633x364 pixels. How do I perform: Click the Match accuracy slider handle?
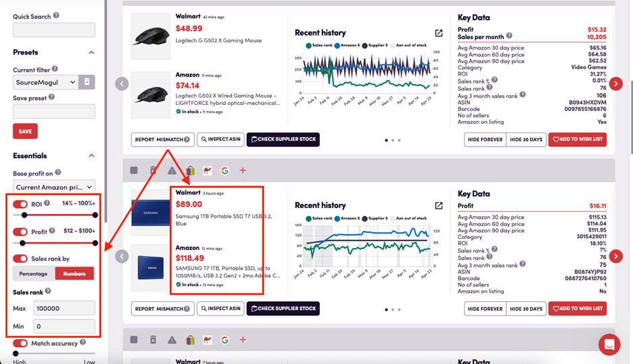[15, 354]
